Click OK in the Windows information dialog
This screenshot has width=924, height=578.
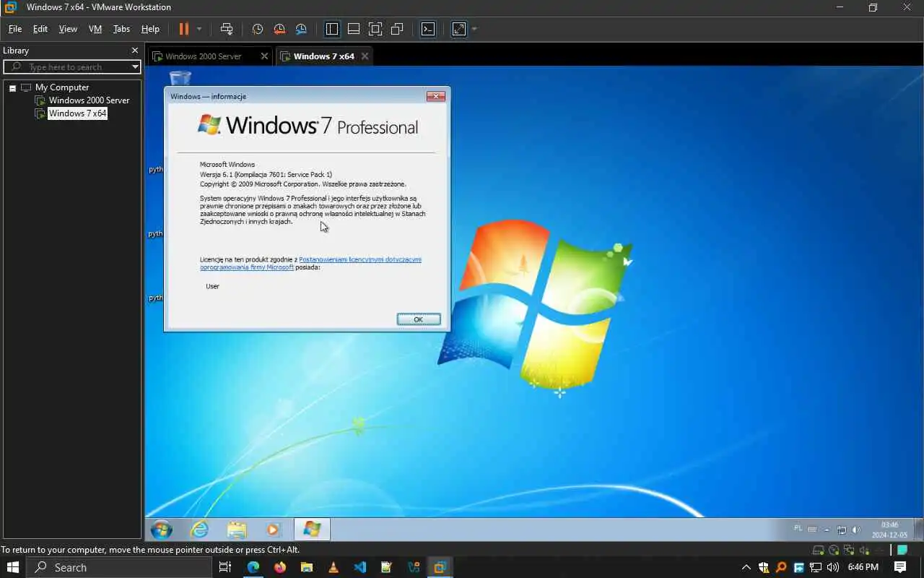click(419, 319)
